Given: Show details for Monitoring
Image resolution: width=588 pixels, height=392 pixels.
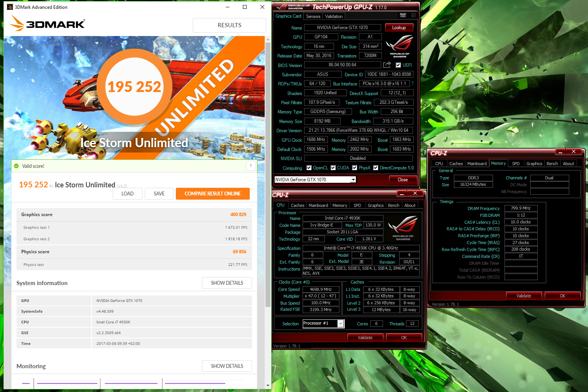Looking at the screenshot, I should coord(227,366).
